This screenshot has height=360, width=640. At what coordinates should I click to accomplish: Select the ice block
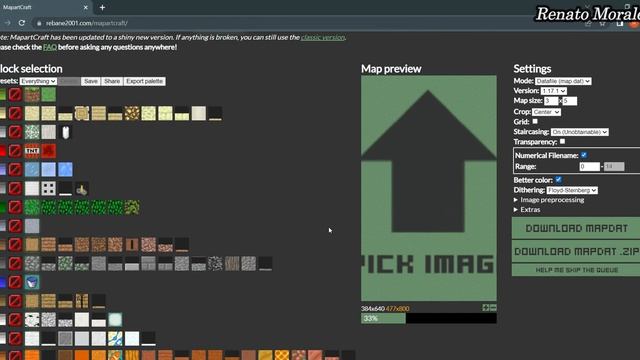click(32, 169)
